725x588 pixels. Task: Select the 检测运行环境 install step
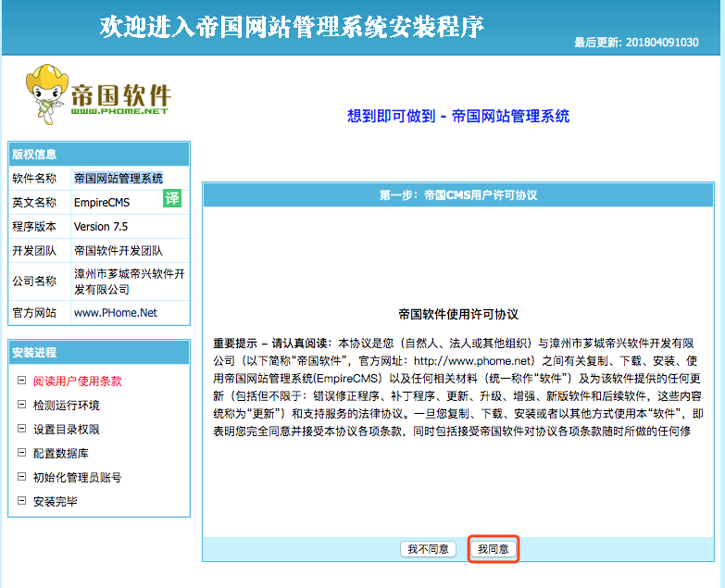tap(66, 406)
